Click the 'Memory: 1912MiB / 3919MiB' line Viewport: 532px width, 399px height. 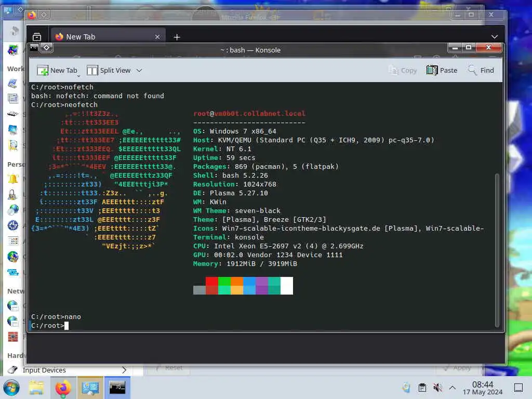[245, 263]
